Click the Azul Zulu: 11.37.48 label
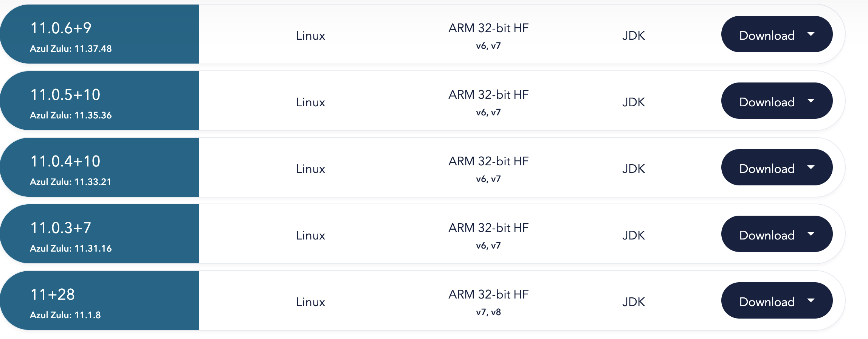 (x=71, y=49)
